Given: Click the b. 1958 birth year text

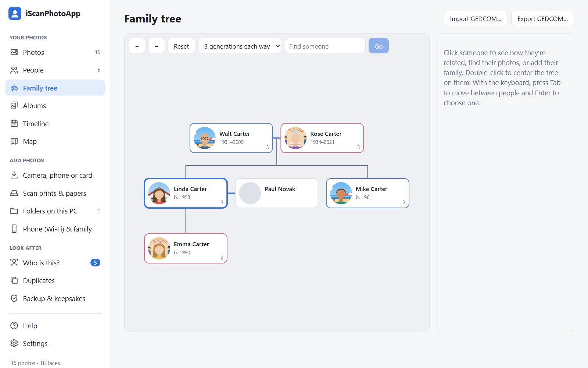Looking at the screenshot, I should click(182, 197).
